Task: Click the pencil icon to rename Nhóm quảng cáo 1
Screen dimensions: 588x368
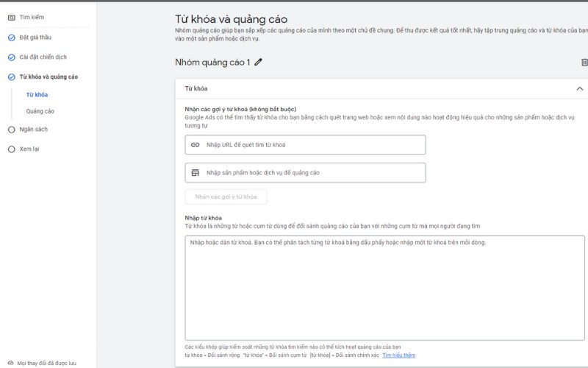Action: pyautogui.click(x=258, y=63)
